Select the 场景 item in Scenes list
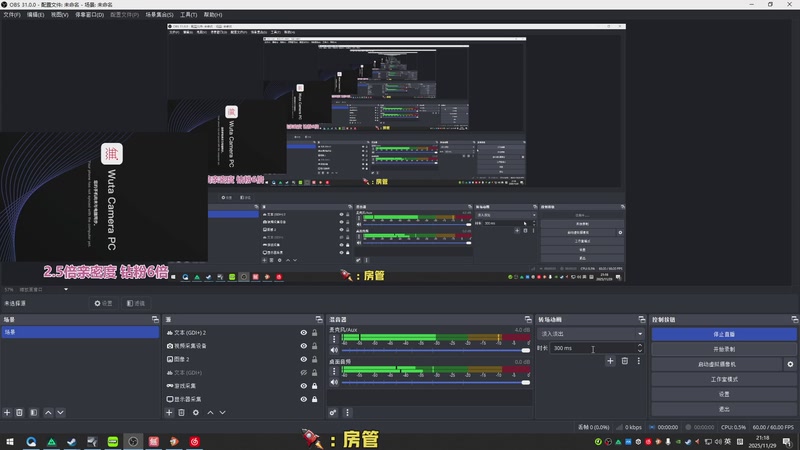The height and width of the screenshot is (450, 800). 80,332
